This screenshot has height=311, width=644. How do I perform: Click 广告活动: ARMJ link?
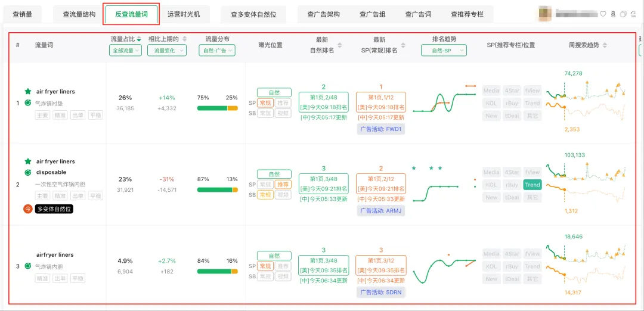coord(381,211)
